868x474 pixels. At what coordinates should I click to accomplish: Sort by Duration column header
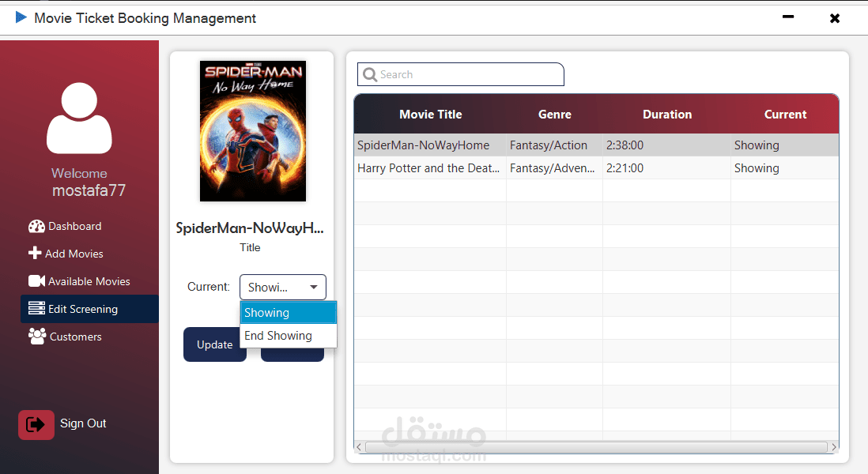667,115
